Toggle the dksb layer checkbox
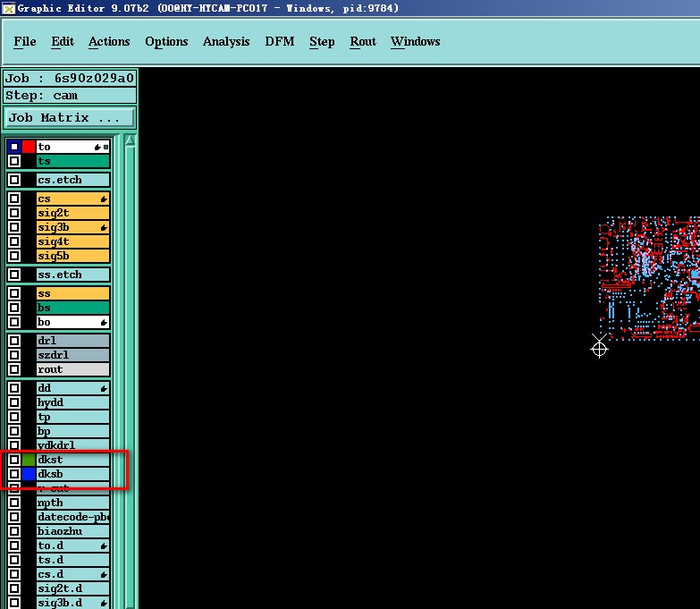Image resolution: width=700 pixels, height=609 pixels. pyautogui.click(x=14, y=473)
